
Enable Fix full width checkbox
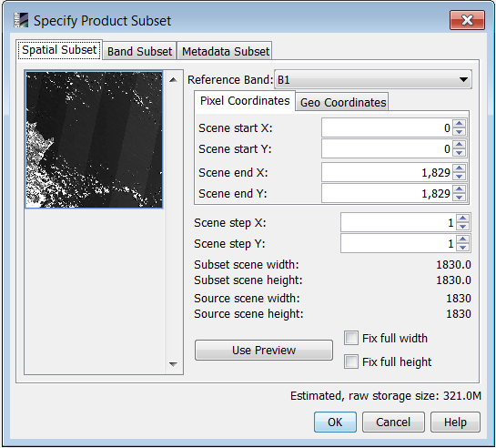351,338
